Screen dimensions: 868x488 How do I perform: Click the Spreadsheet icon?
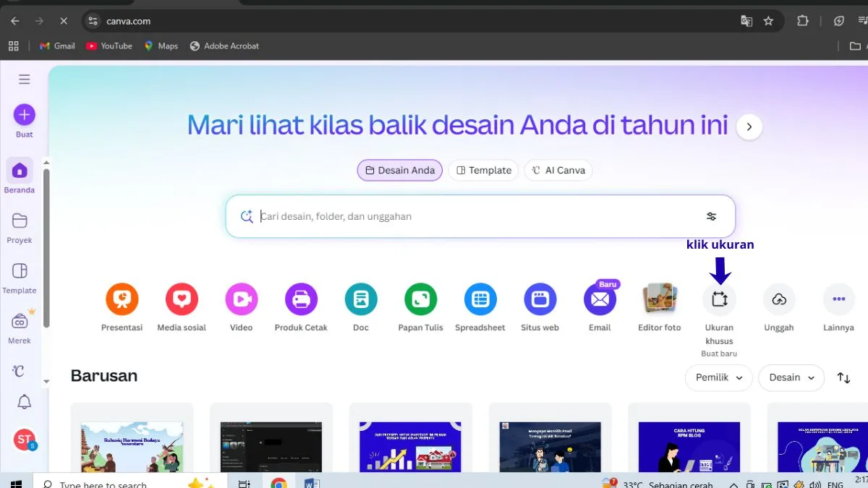pyautogui.click(x=480, y=299)
